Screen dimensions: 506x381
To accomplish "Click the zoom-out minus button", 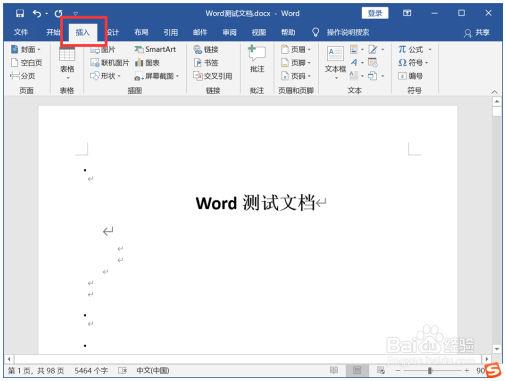I will coord(397,370).
